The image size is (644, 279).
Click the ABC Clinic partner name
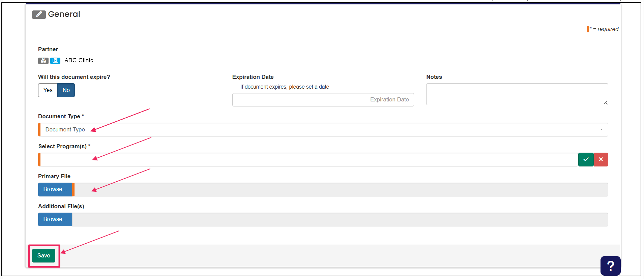tap(79, 60)
